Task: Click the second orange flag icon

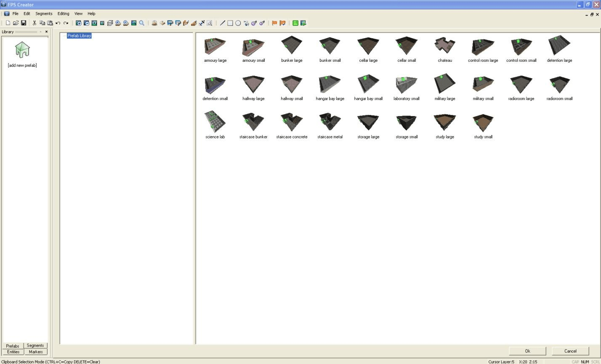Action: [x=282, y=23]
